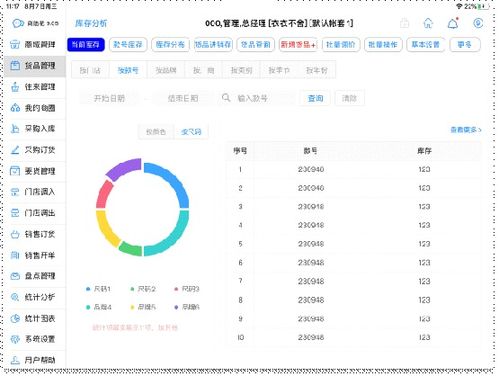
Task: Toggle legend item 尺码1
Action: (x=98, y=289)
